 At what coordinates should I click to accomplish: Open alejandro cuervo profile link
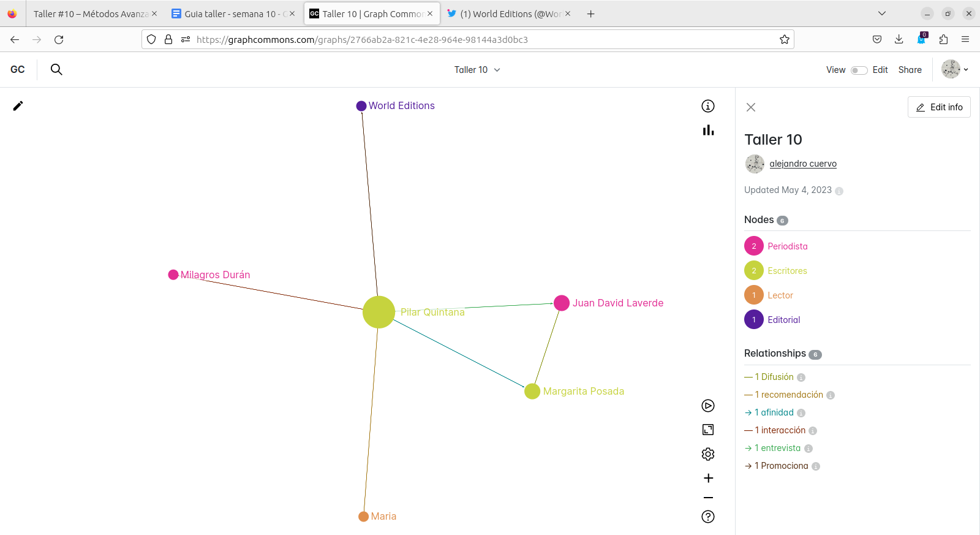(803, 164)
